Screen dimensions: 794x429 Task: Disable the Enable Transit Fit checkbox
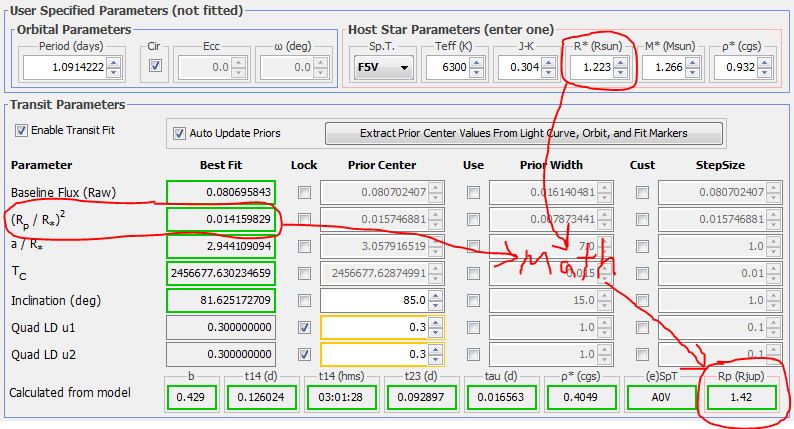pyautogui.click(x=22, y=131)
